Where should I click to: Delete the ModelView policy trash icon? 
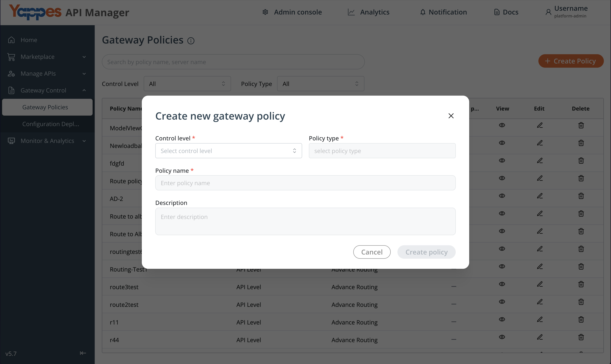(x=581, y=125)
